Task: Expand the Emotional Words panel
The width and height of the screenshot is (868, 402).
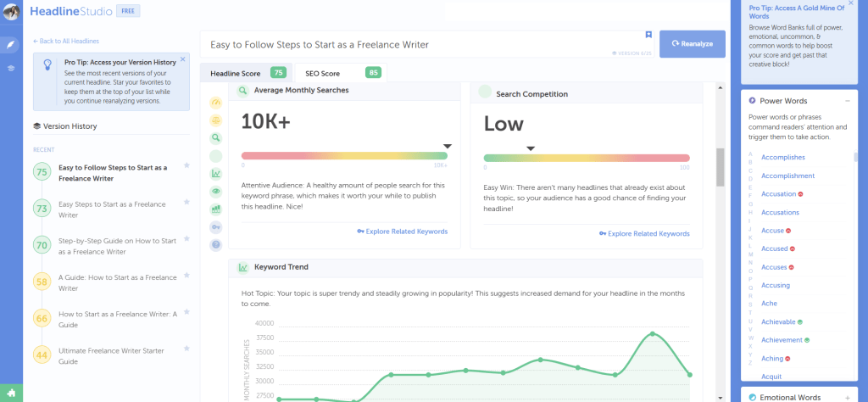Action: pyautogui.click(x=848, y=397)
